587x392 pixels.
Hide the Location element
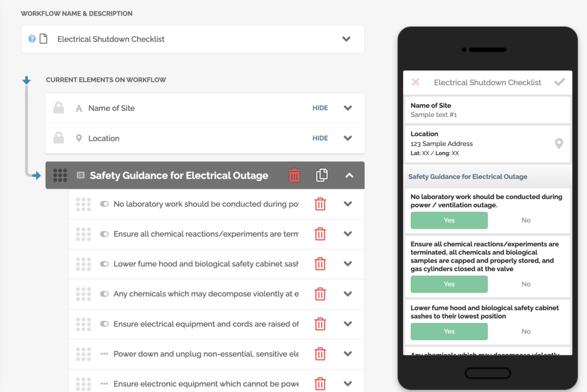(x=320, y=138)
